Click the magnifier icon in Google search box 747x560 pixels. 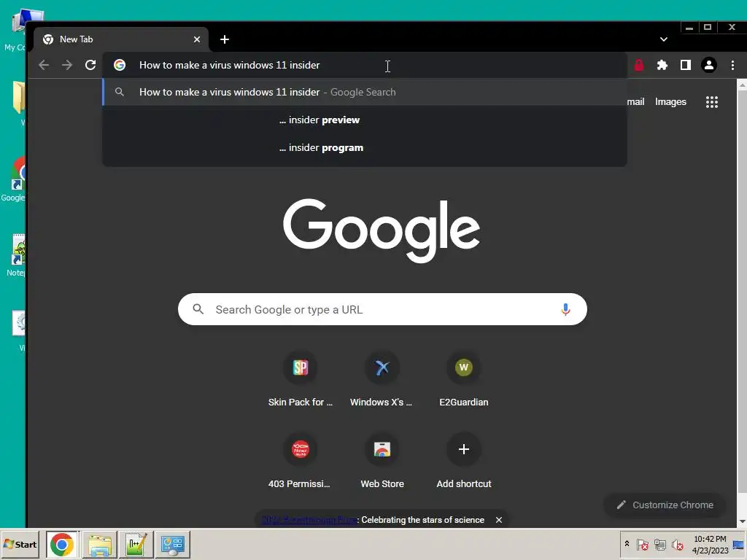coord(198,309)
